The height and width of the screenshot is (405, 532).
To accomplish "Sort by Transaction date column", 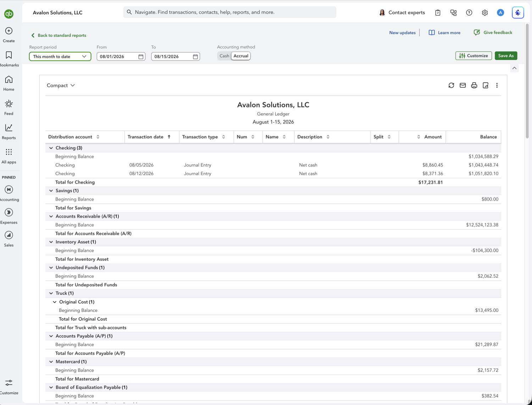I will [x=169, y=137].
